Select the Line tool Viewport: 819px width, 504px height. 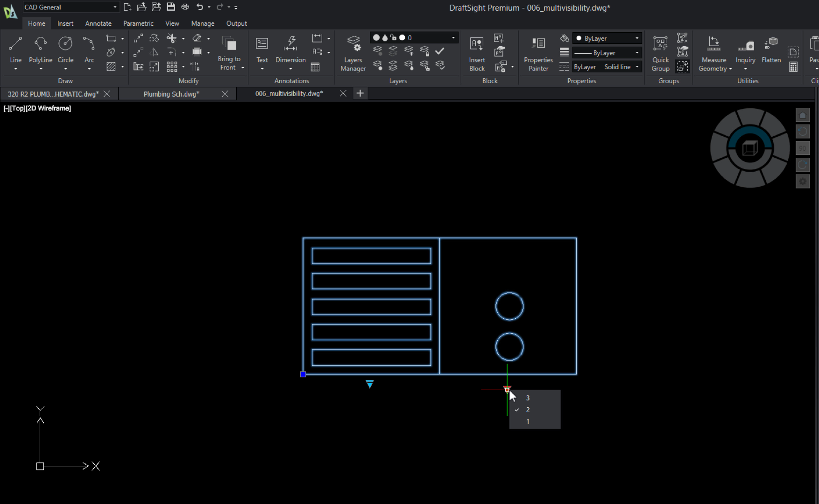tap(15, 49)
